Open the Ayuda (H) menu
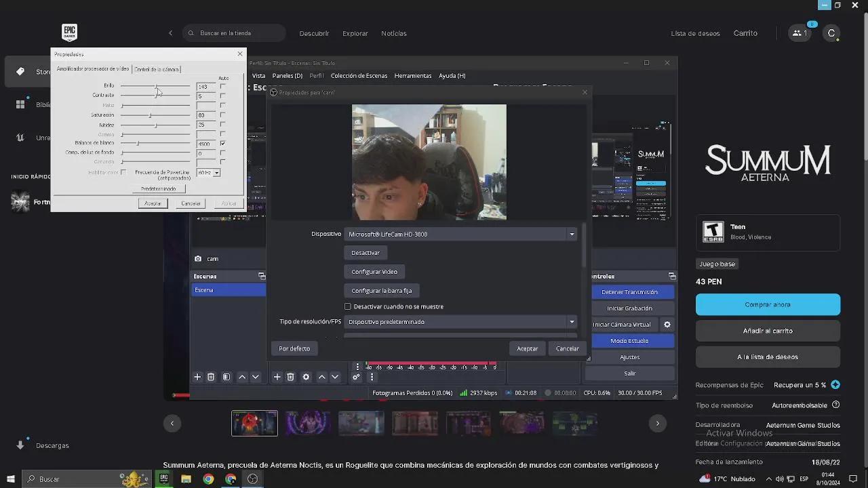This screenshot has width=868, height=488. 452,76
